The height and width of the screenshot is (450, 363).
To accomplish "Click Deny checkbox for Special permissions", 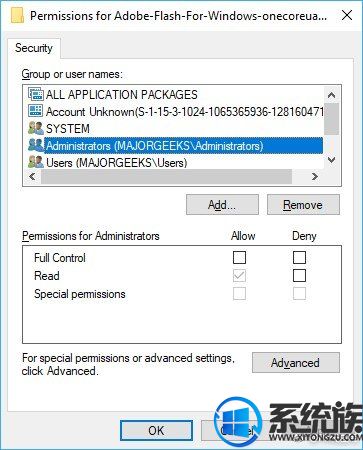I will 299,293.
